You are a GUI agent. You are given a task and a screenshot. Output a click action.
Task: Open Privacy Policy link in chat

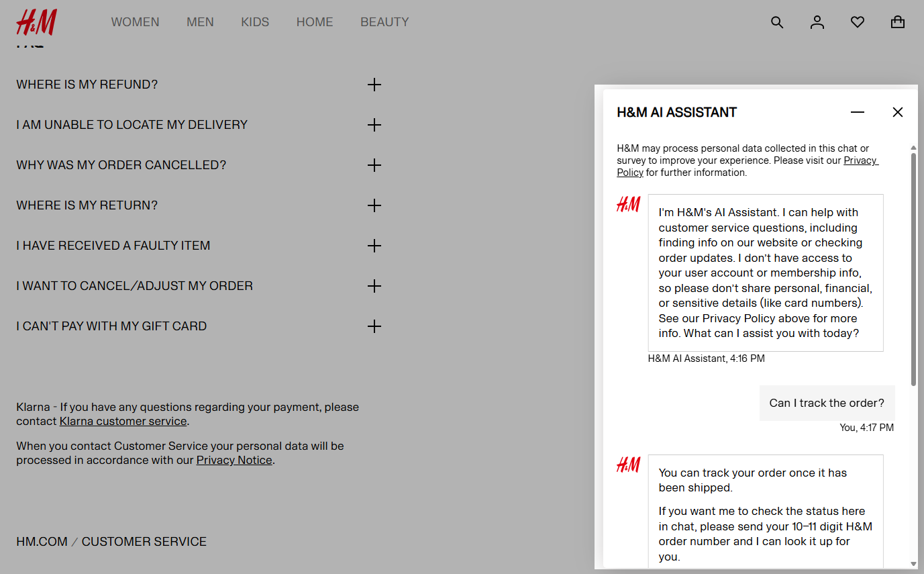[x=861, y=160]
